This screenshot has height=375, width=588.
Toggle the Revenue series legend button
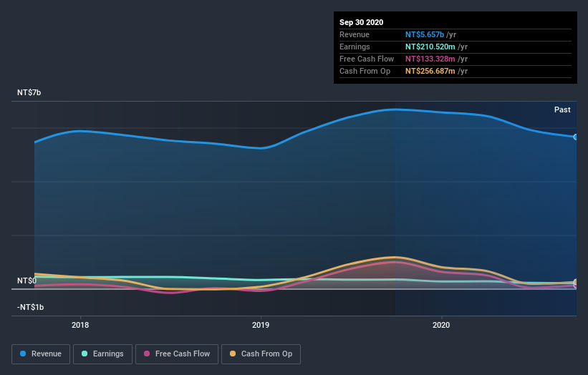(x=41, y=354)
